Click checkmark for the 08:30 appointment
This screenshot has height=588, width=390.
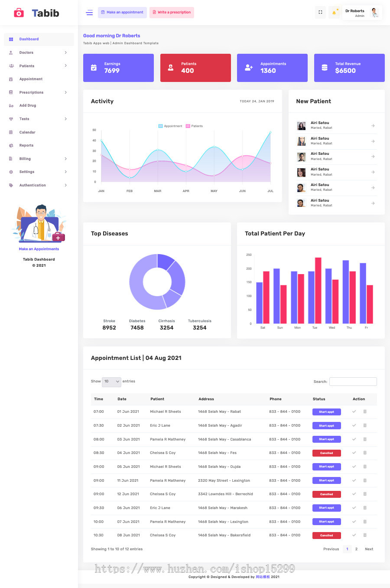tap(354, 453)
